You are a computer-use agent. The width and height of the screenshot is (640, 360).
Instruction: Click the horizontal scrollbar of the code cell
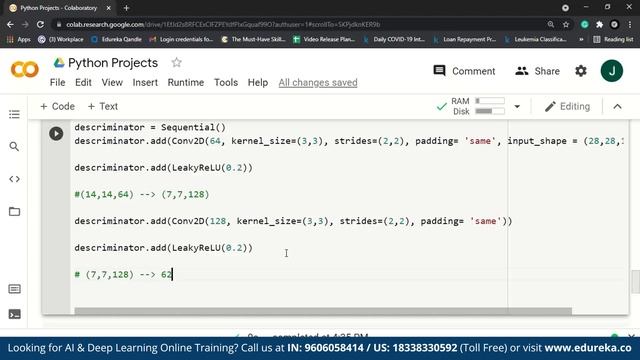(323, 311)
